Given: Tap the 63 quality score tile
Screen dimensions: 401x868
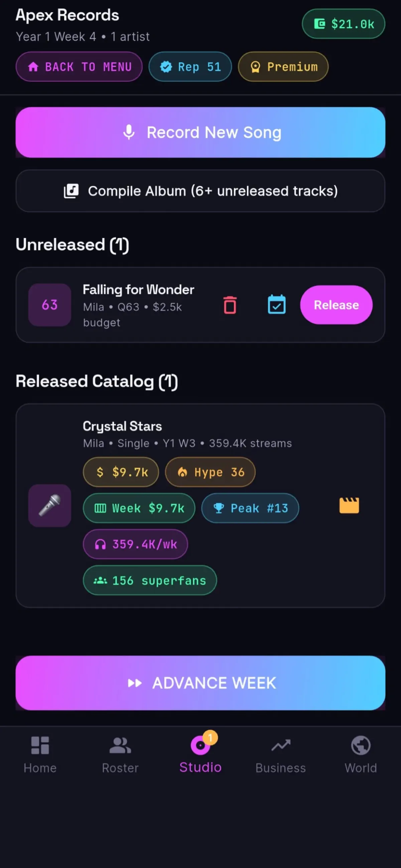Looking at the screenshot, I should click(49, 305).
